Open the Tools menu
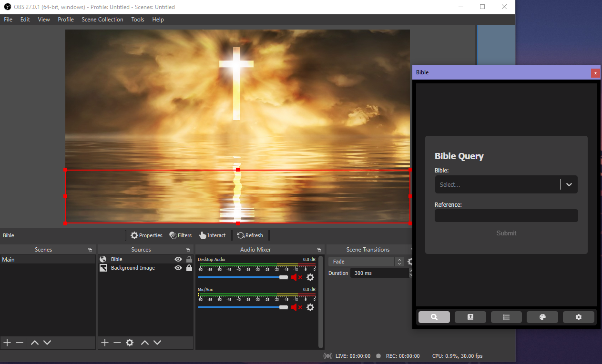Image resolution: width=602 pixels, height=364 pixels. pyautogui.click(x=137, y=20)
